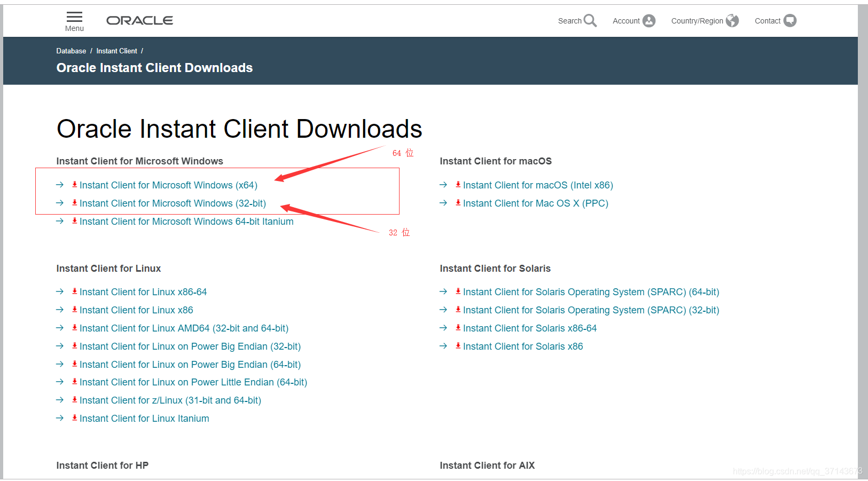Select the 'Instant Client for Linux' heading
Screen dimensions: 868x481
[x=108, y=269]
